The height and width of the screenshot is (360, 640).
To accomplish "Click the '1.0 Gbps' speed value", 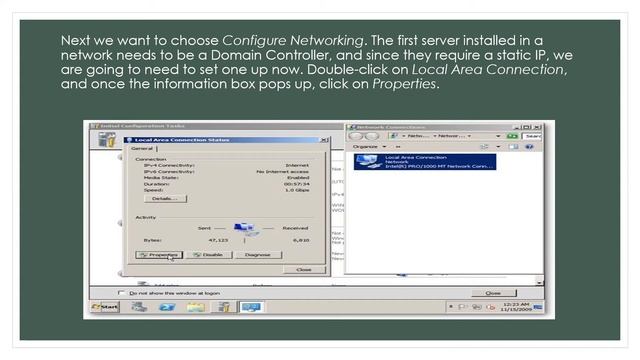I will [297, 190].
